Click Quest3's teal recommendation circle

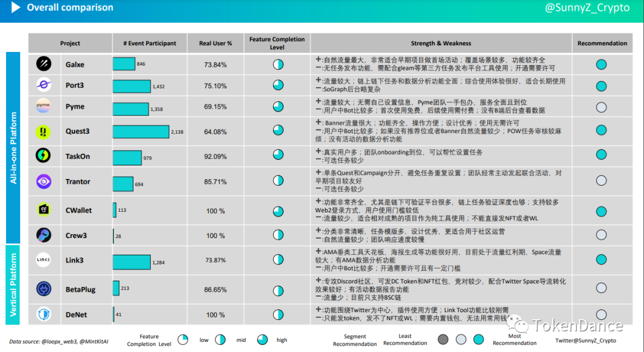601,130
